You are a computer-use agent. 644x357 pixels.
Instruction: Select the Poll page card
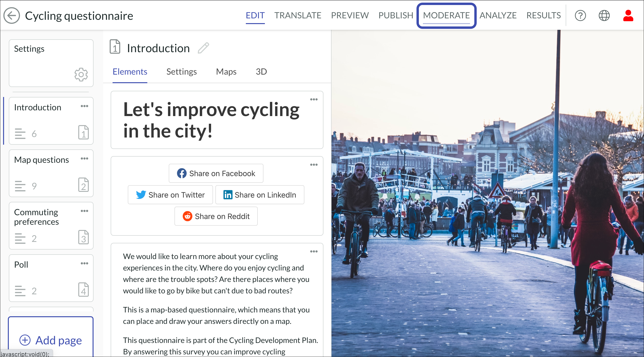(51, 278)
